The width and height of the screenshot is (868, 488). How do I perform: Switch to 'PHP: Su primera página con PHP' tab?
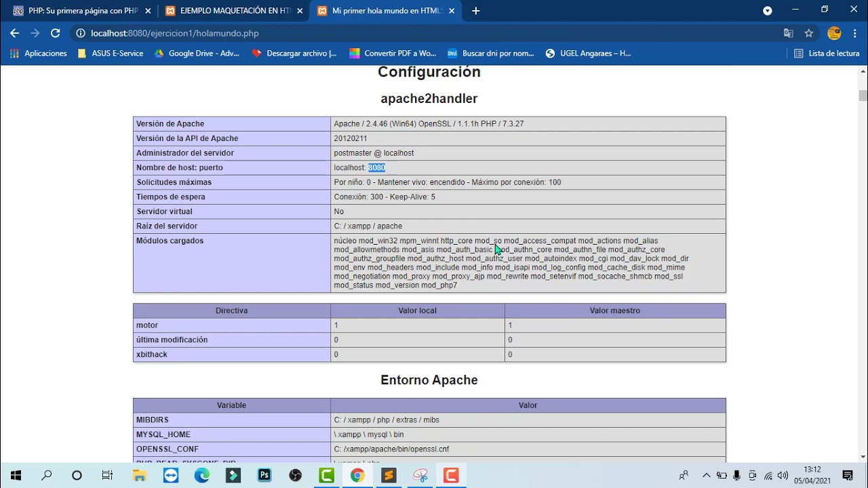pyautogui.click(x=82, y=11)
